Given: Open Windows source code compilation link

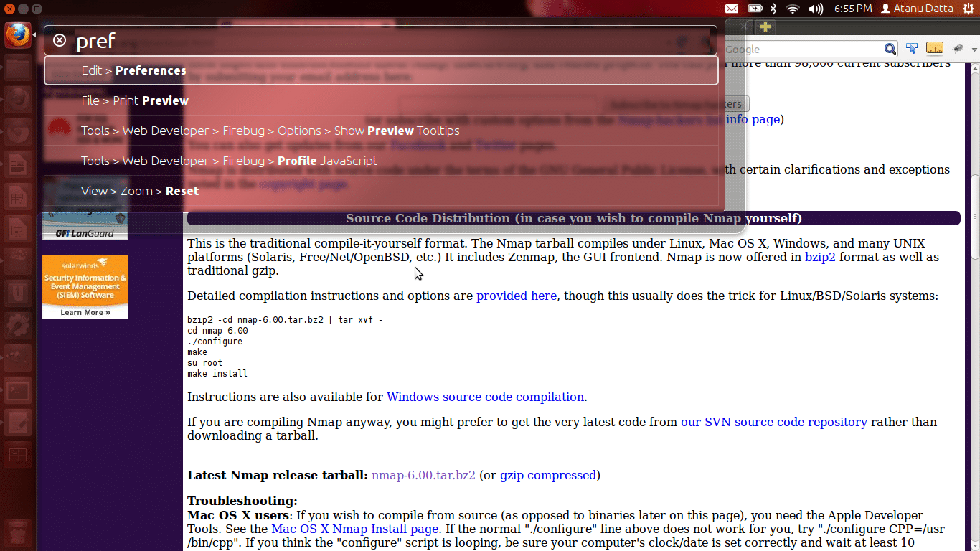Looking at the screenshot, I should pyautogui.click(x=486, y=397).
